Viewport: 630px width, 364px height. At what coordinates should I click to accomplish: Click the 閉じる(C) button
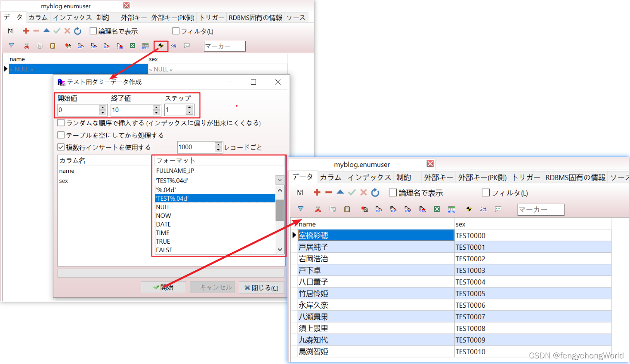[261, 288]
